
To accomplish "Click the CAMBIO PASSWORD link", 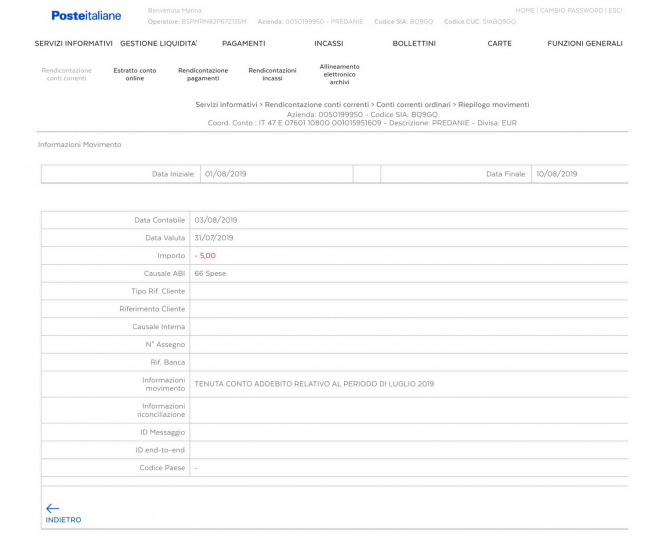I will click(x=571, y=11).
